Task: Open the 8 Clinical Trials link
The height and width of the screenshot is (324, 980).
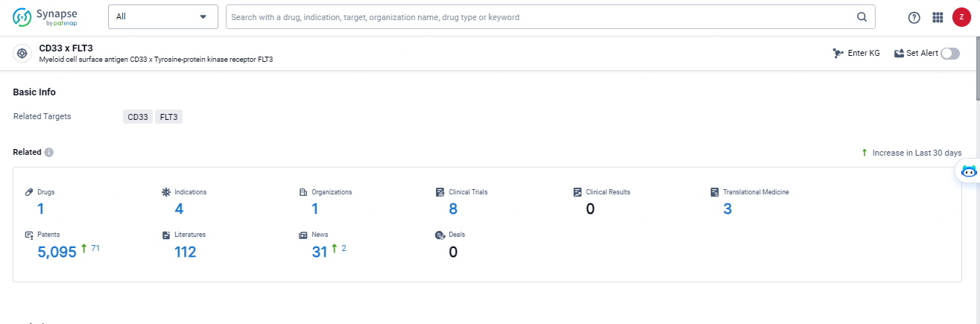Action: click(453, 209)
